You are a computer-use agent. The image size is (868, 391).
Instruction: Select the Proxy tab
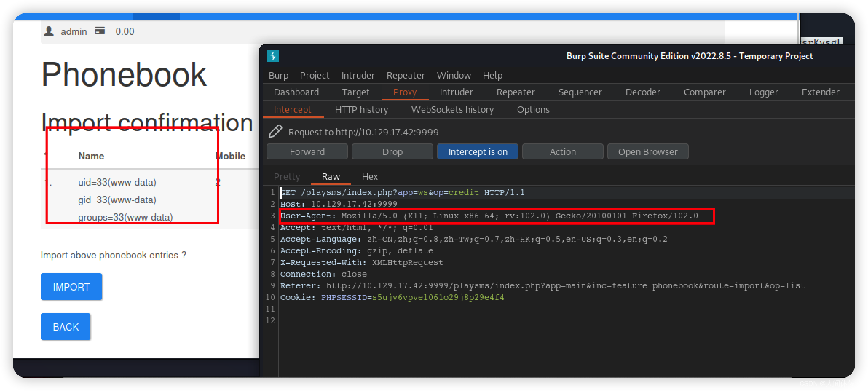coord(405,92)
